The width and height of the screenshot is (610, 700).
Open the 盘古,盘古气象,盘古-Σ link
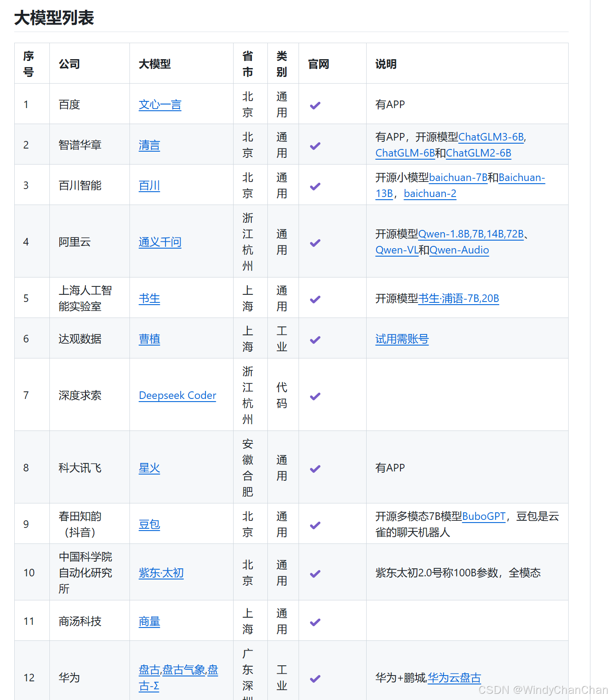point(178,678)
